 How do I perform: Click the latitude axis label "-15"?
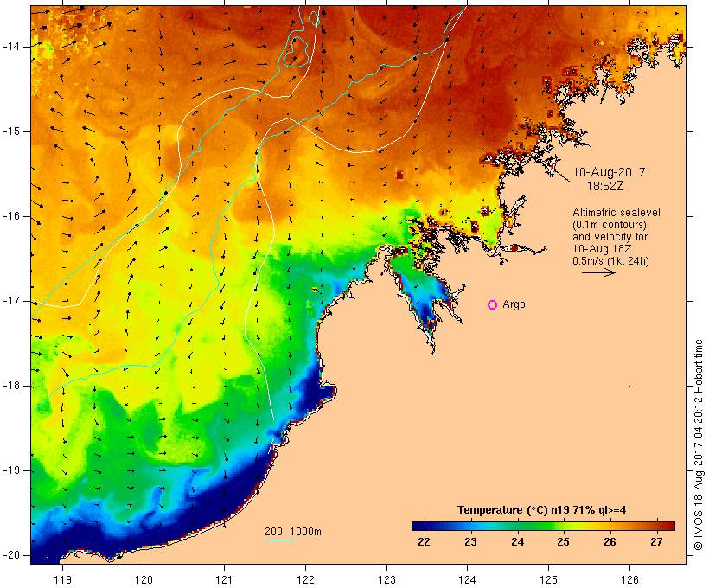tap(11, 131)
